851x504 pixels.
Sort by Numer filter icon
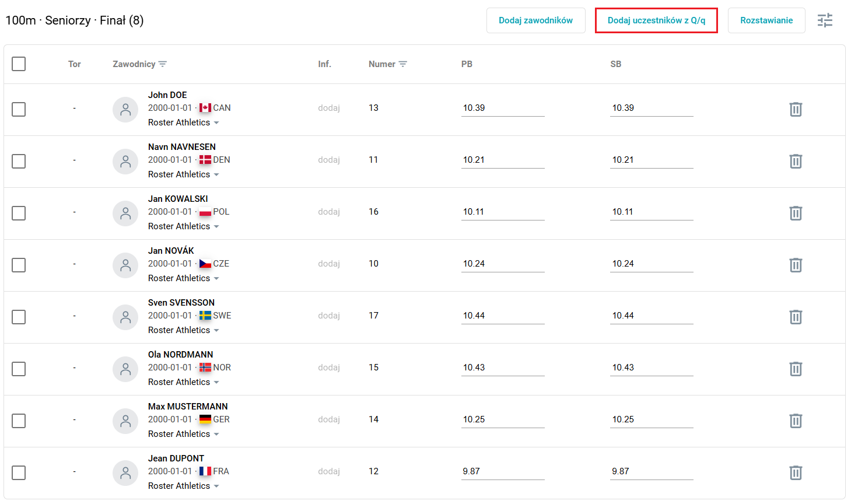[402, 64]
